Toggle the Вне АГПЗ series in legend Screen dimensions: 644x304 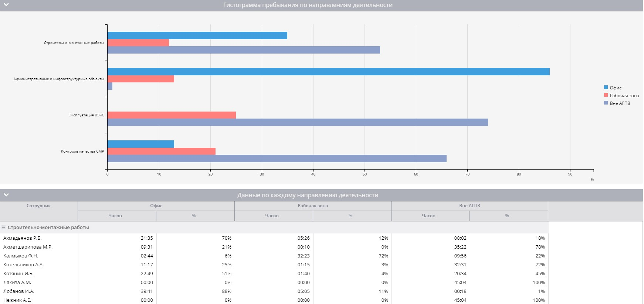coord(620,103)
